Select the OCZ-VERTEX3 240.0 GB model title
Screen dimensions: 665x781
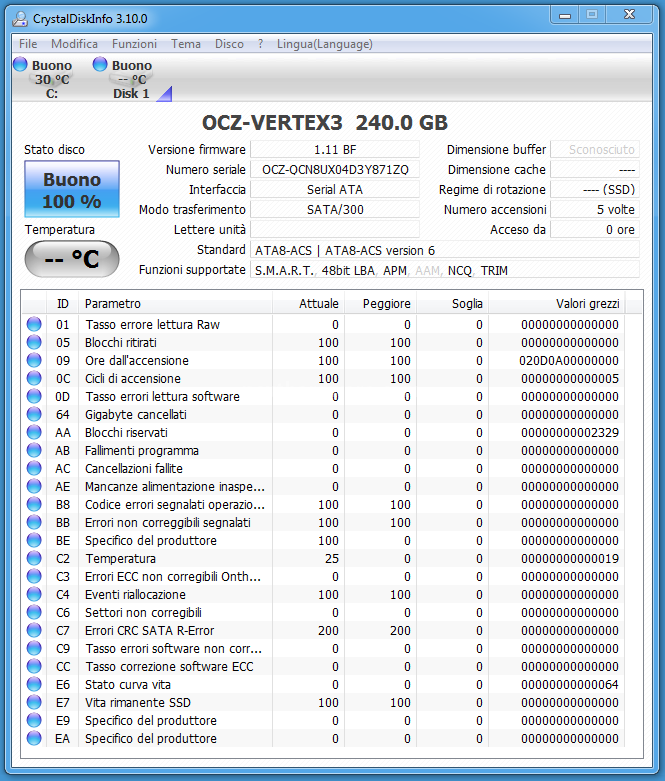325,123
